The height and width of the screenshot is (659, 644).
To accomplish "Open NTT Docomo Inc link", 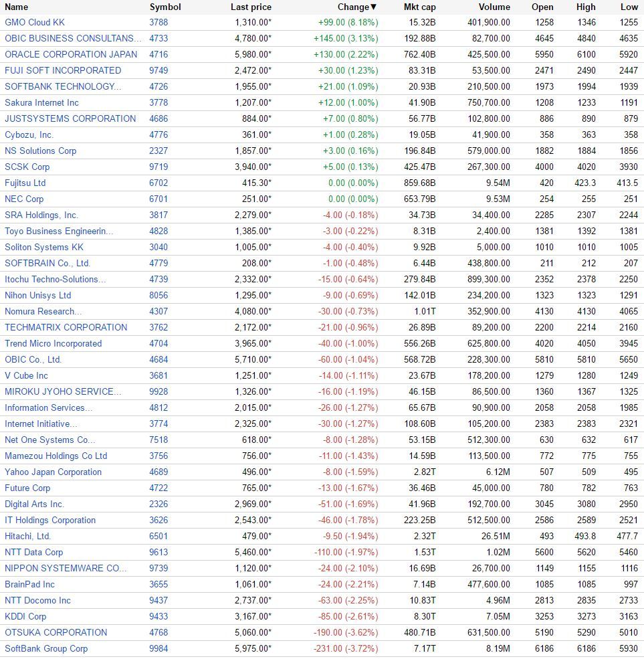I will [37, 601].
